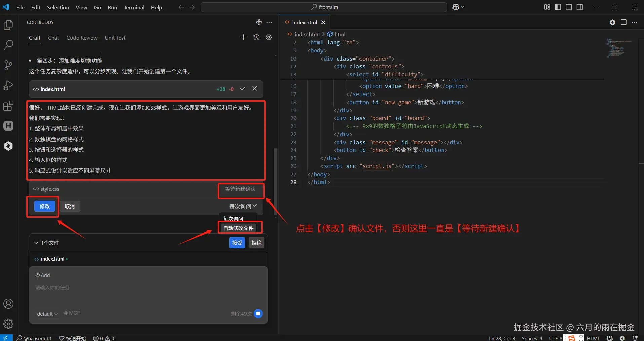This screenshot has height=341, width=644.
Task: Stop the running CodeBuddy task
Action: [x=258, y=314]
